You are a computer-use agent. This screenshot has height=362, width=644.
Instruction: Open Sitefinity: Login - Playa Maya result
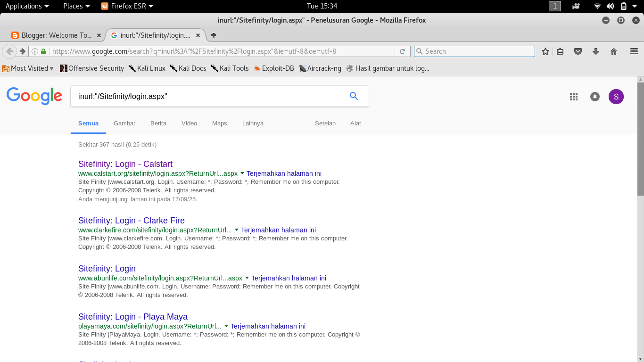[x=133, y=317]
